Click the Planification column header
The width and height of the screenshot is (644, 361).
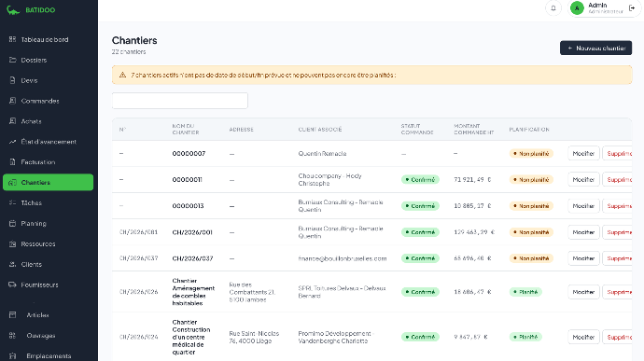(x=529, y=130)
